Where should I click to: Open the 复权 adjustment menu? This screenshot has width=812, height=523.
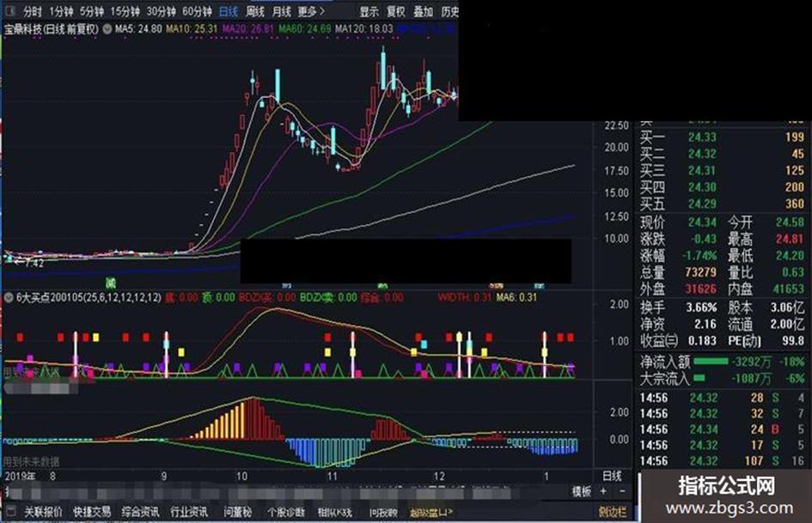point(396,11)
